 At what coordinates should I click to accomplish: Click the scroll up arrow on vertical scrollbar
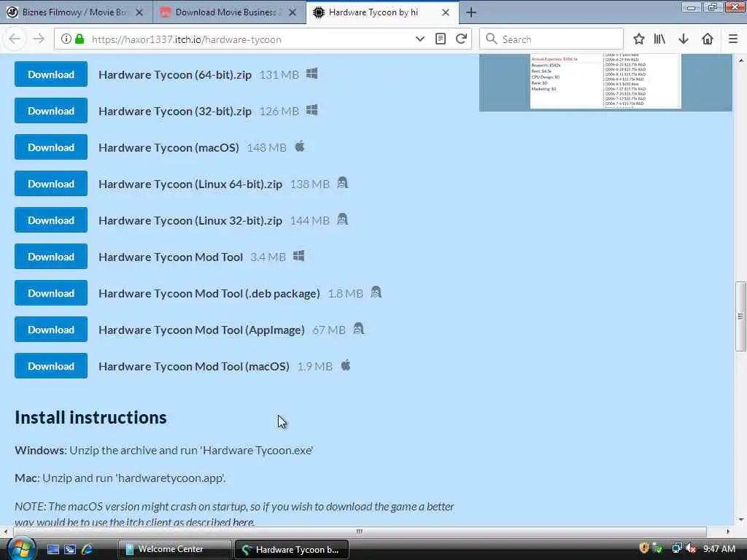pyautogui.click(x=741, y=60)
